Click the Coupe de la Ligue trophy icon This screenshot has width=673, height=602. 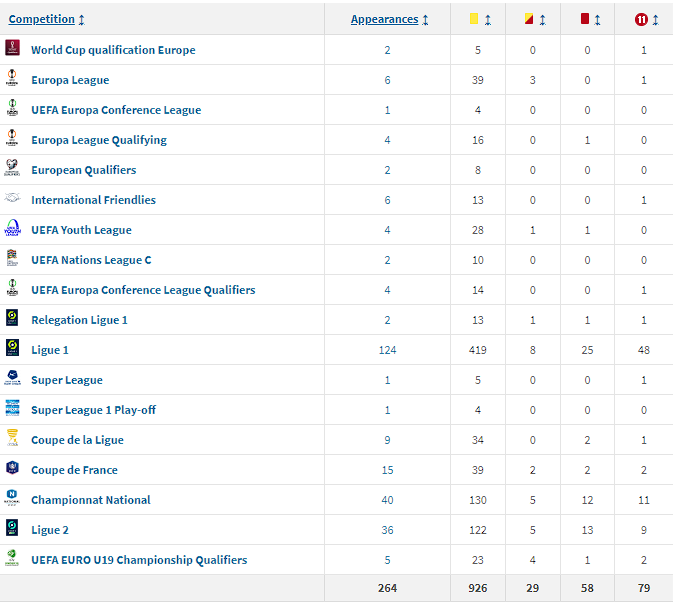[x=12, y=439]
